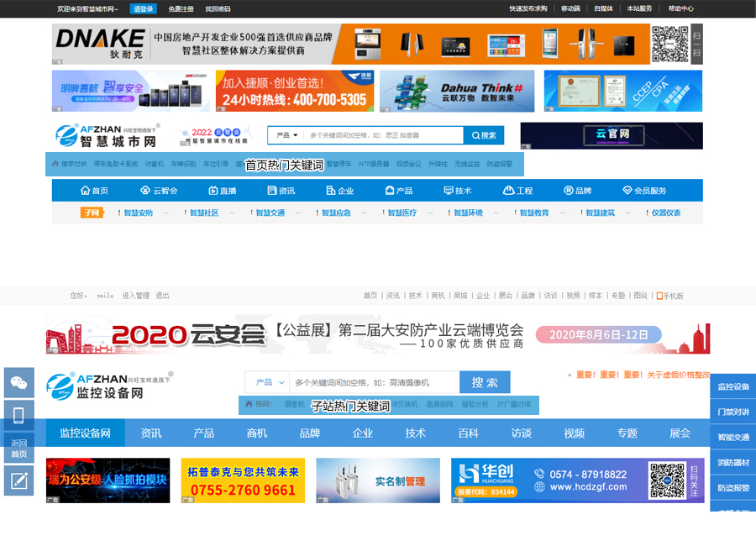Click the 退出 logout link
This screenshot has width=756, height=546.
pyautogui.click(x=162, y=296)
